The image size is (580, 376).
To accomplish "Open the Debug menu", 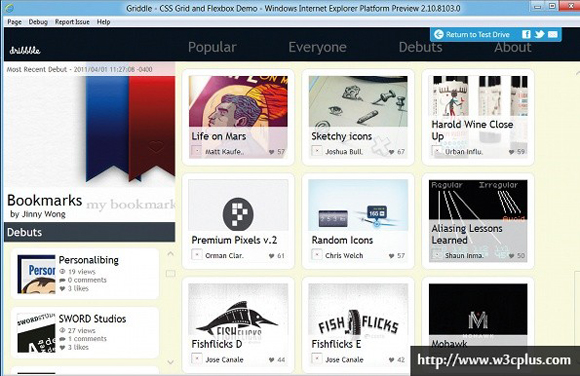I will click(38, 22).
